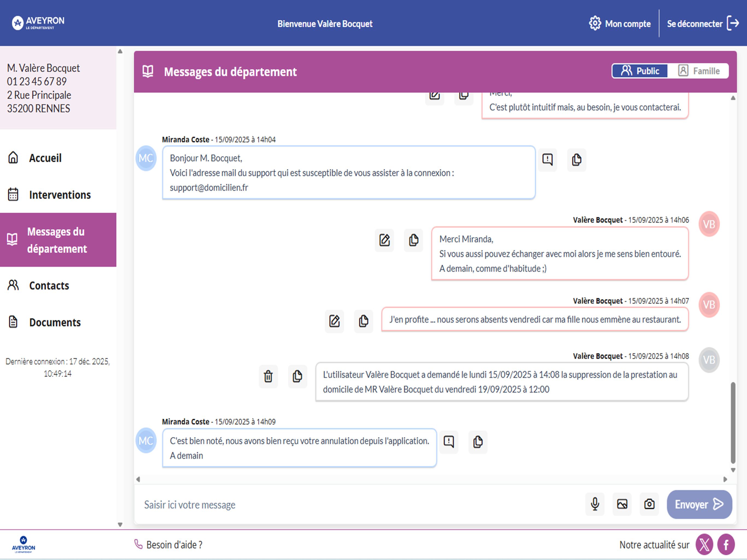Click the sidebar scroll down arrow

coord(120,524)
